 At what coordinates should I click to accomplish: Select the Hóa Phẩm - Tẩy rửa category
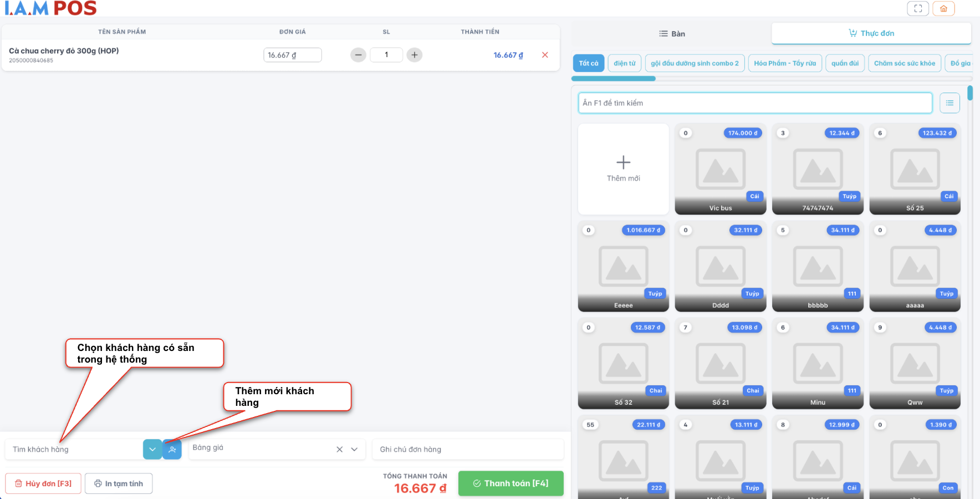(784, 63)
